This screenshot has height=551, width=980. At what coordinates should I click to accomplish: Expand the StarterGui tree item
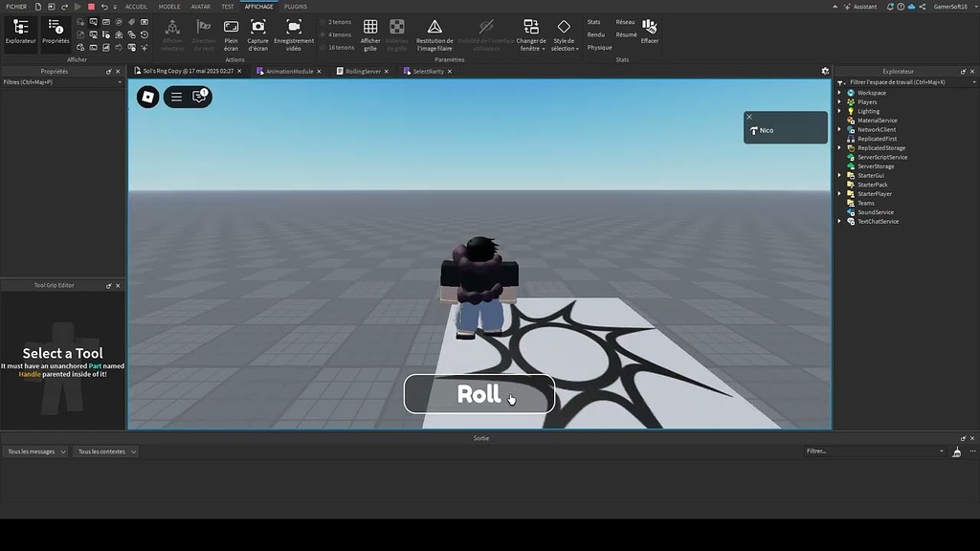[839, 175]
